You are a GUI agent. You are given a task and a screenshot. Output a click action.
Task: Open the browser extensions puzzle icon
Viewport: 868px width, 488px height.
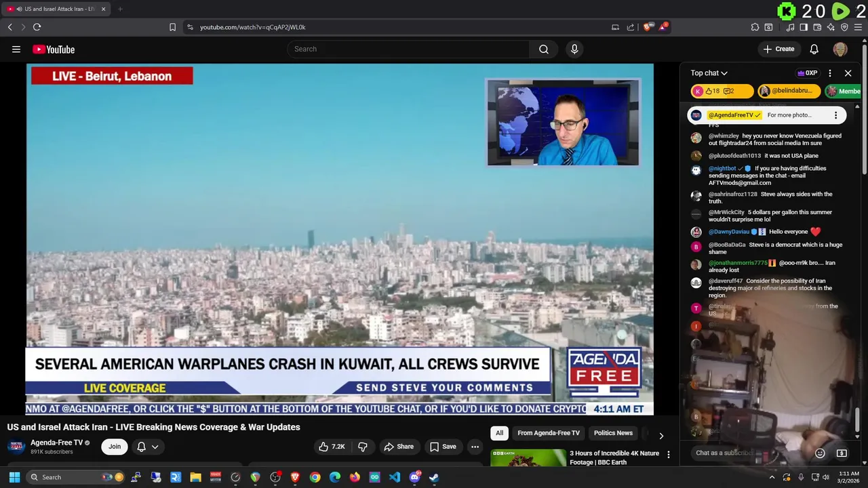(x=755, y=27)
